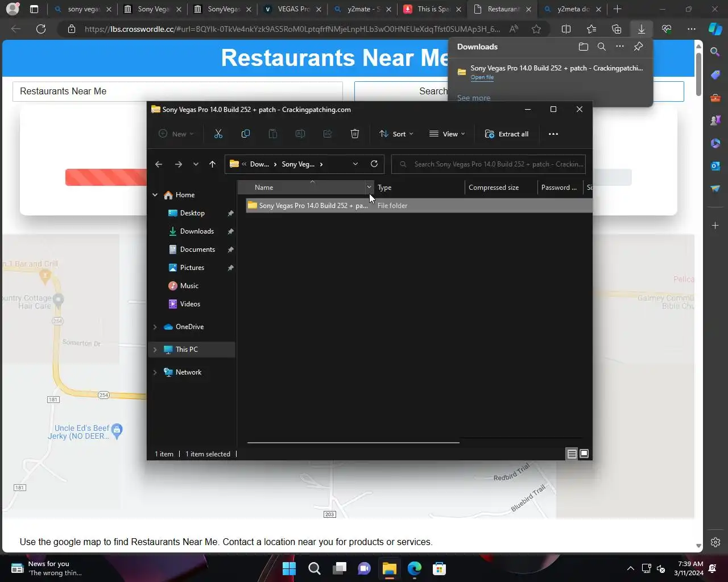Image resolution: width=728 pixels, height=582 pixels.
Task: Open the Favorites list icon in browser toolbar
Action: coord(591,29)
